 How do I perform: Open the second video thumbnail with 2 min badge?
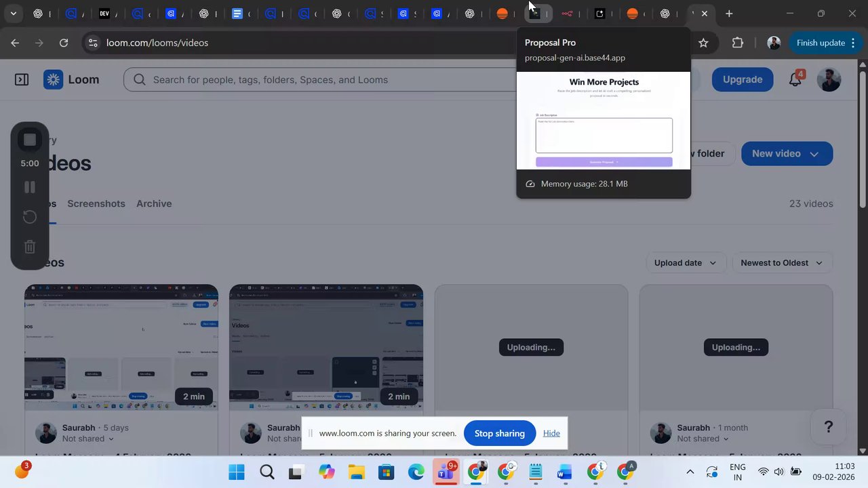click(326, 347)
